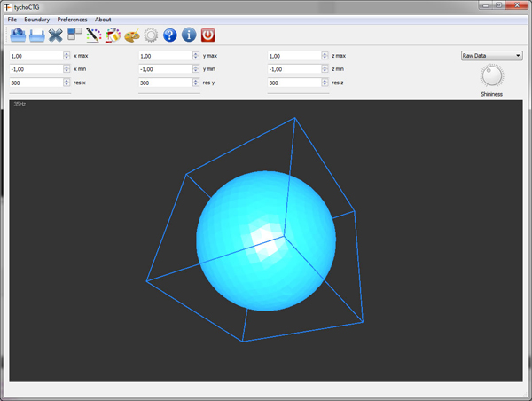Image resolution: width=532 pixels, height=401 pixels.
Task: Open the pencil color wheel tool
Action: point(93,35)
